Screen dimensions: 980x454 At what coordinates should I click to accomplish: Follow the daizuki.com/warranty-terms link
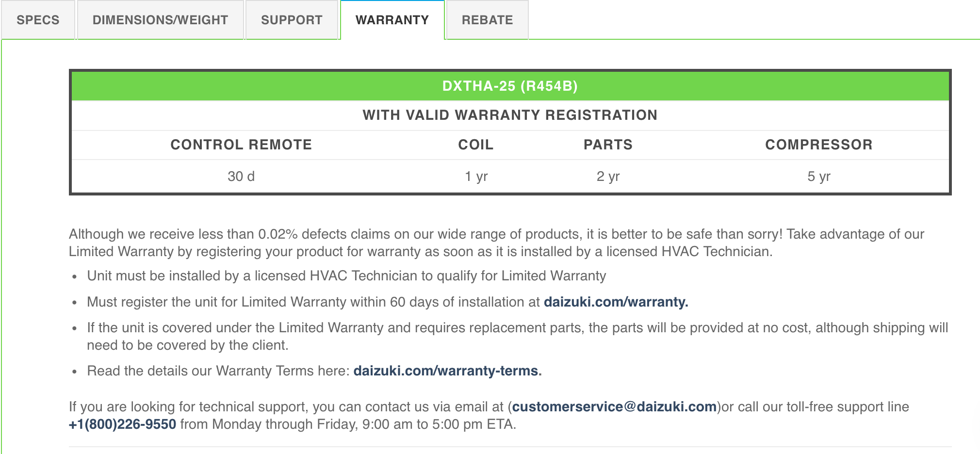[x=447, y=371]
